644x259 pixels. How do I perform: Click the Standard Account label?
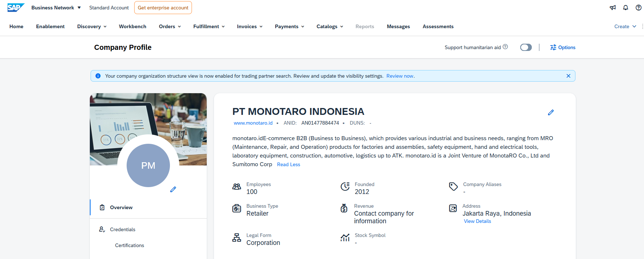[x=109, y=8]
